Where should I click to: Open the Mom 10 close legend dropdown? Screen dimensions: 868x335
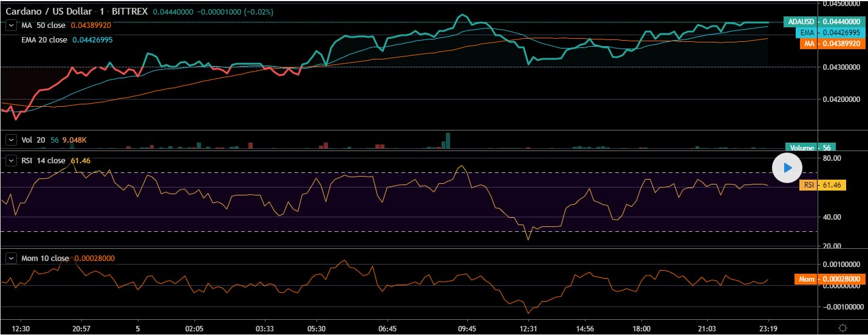[11, 258]
